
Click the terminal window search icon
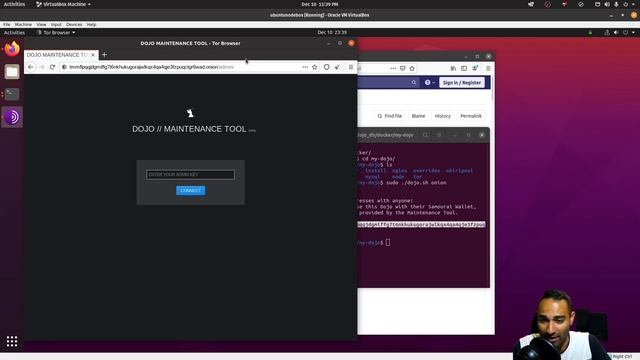coord(425,135)
